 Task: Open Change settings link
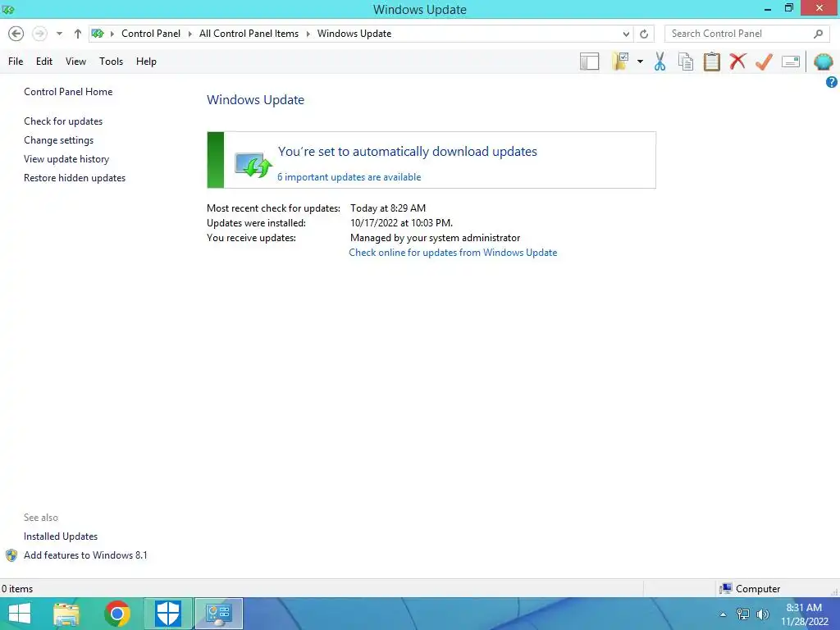58,139
